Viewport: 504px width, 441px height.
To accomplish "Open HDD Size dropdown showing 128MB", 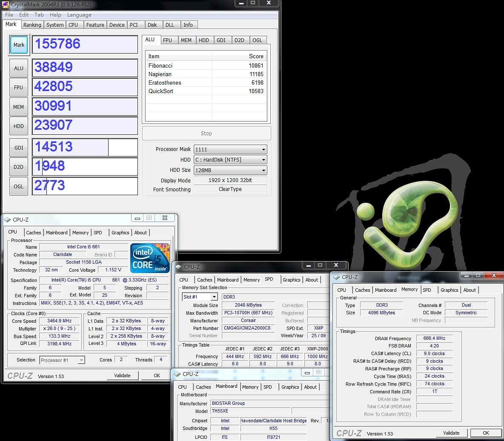I will click(x=230, y=170).
